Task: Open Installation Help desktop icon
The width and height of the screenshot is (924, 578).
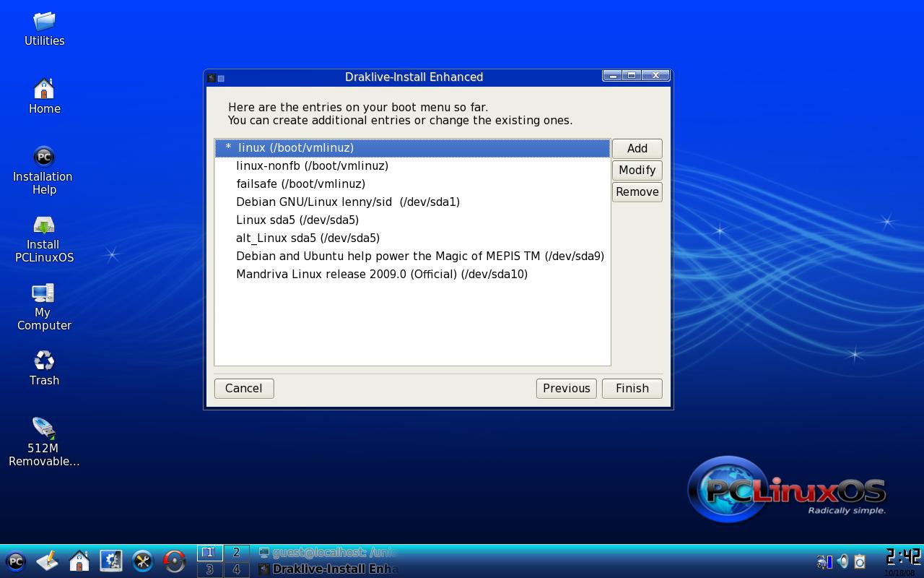Action: pyautogui.click(x=43, y=171)
